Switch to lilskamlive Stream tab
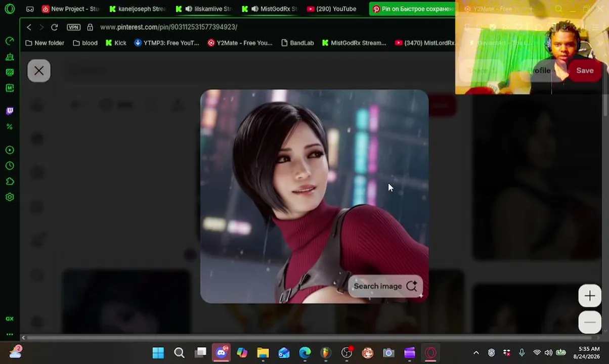Image resolution: width=609 pixels, height=364 pixels. (x=203, y=9)
